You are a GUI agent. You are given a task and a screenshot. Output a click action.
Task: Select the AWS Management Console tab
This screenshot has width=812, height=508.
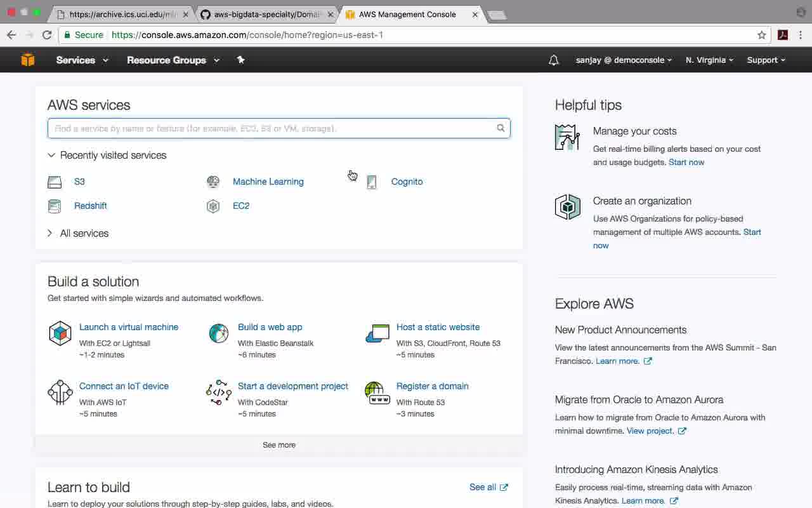point(407,14)
